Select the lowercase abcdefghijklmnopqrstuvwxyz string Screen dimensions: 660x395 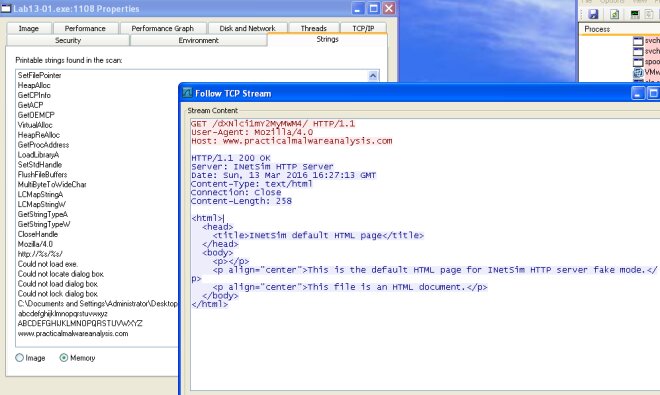click(63, 314)
